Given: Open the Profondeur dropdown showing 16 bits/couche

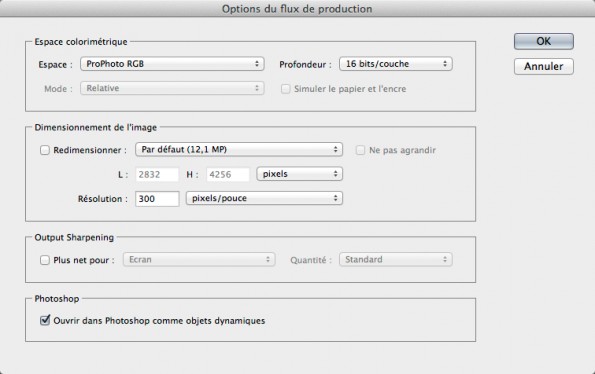Looking at the screenshot, I should (x=395, y=64).
